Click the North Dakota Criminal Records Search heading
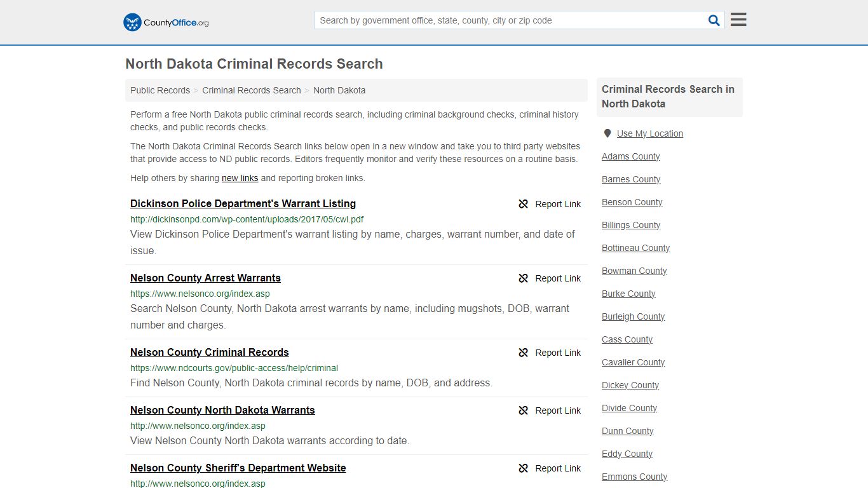868x488 pixels. coord(254,64)
